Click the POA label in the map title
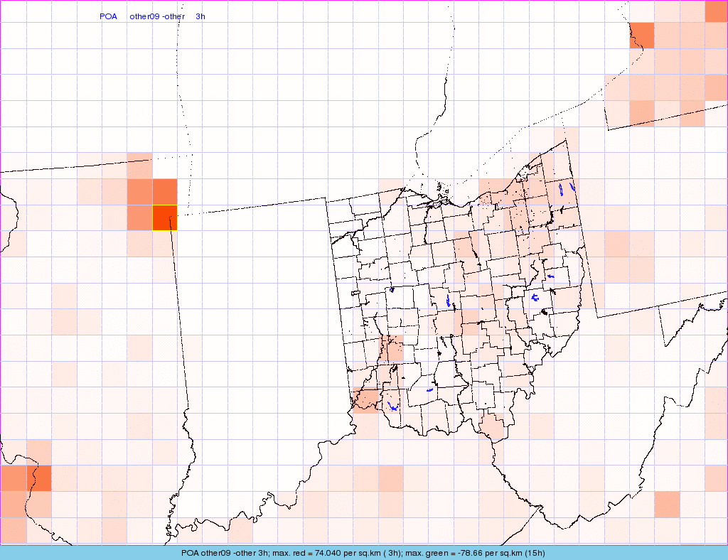The height and width of the screenshot is (560, 728). (108, 16)
